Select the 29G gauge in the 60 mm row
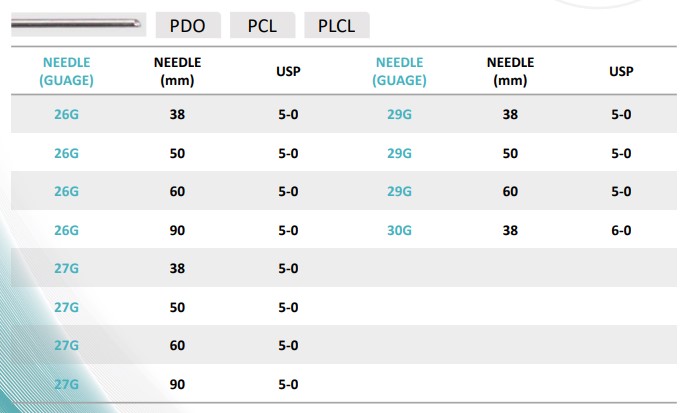 coord(399,191)
